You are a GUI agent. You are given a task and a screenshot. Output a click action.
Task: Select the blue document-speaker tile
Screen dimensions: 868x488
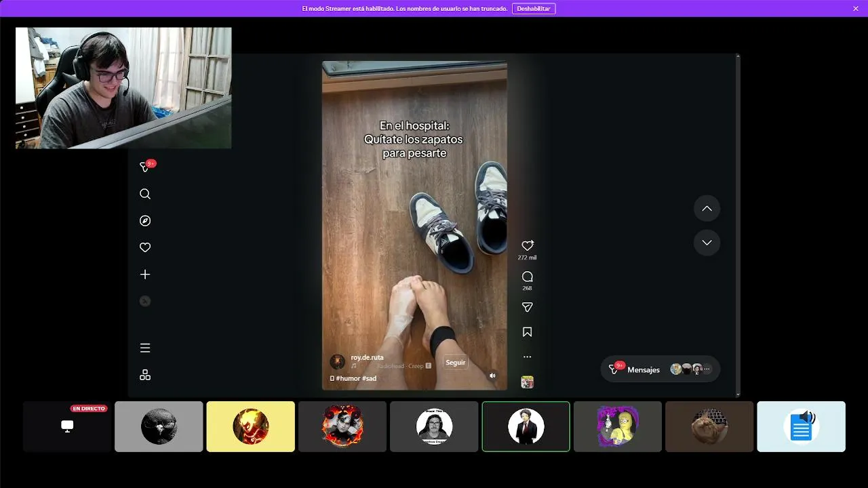click(x=801, y=426)
